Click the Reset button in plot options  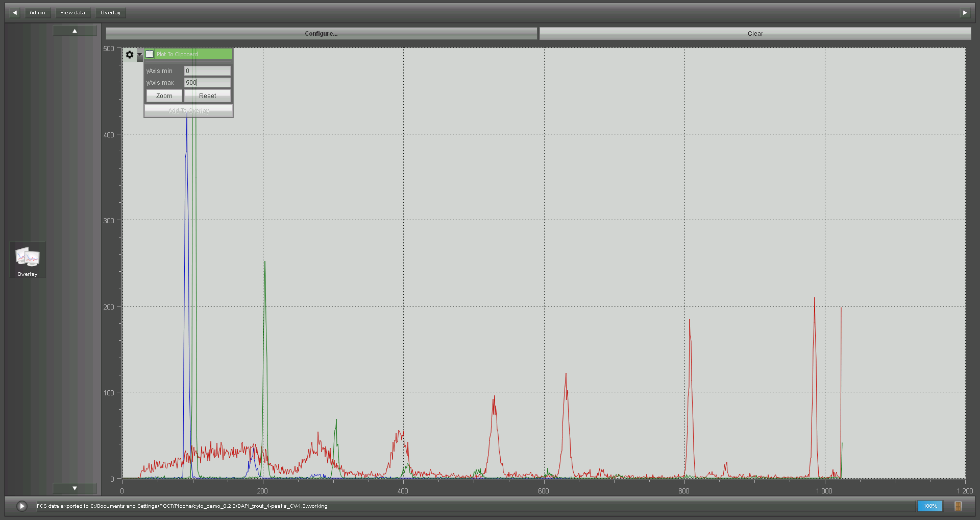[x=207, y=96]
